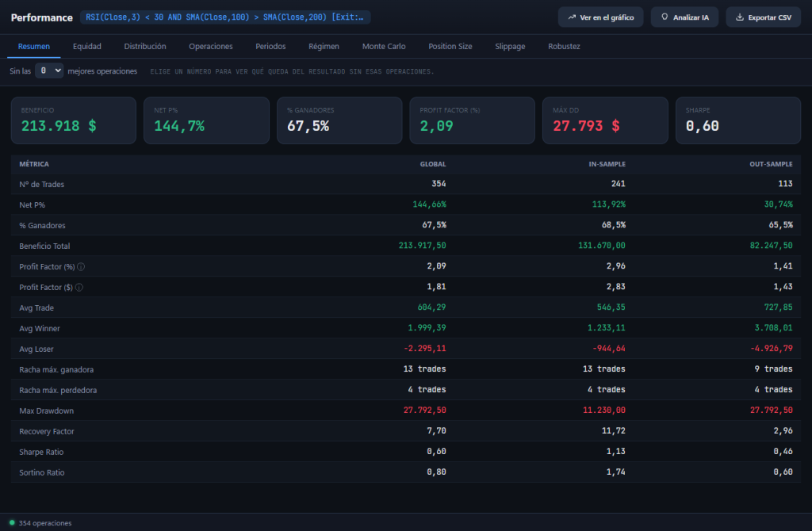The width and height of the screenshot is (812, 531).
Task: Click the Out-Sample Avg Loser value -4.926,79
Action: tap(772, 348)
